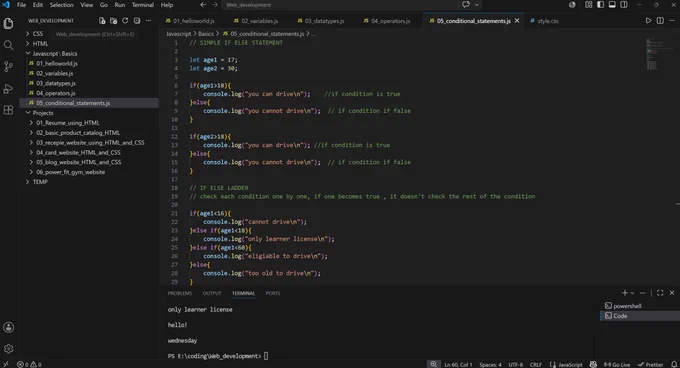Viewport: 680px width, 368px height.
Task: Change UTF-8 file encoding
Action: 516,365
